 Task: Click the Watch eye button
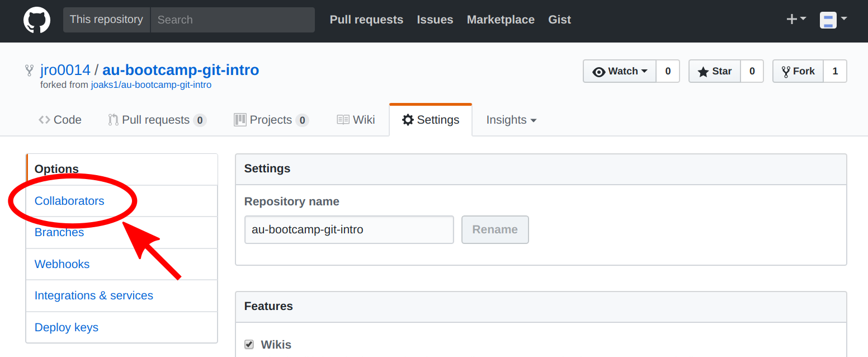coord(620,71)
